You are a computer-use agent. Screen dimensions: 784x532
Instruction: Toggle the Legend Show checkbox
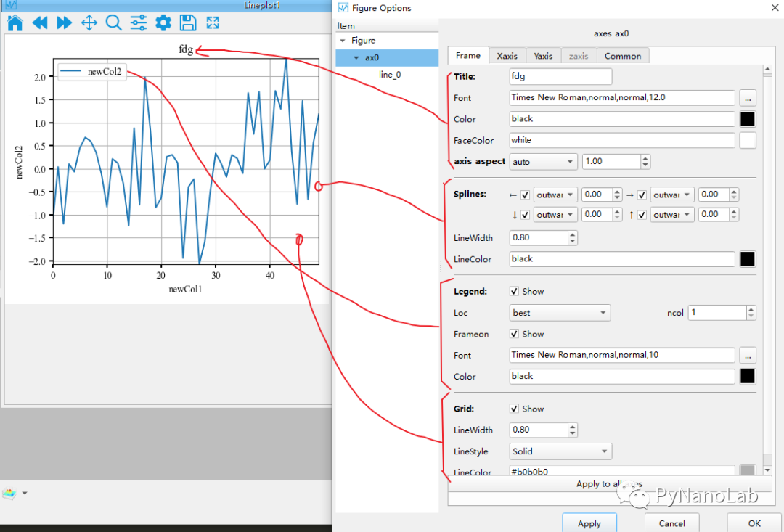click(x=514, y=291)
